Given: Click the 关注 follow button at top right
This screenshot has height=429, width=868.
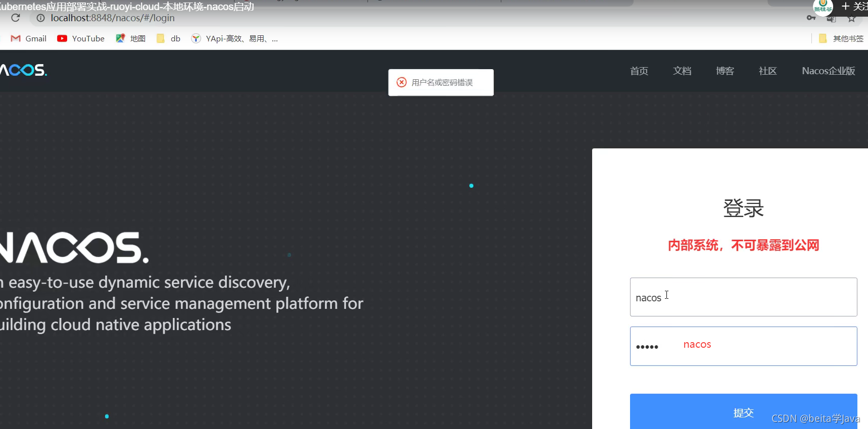Looking at the screenshot, I should 855,6.
